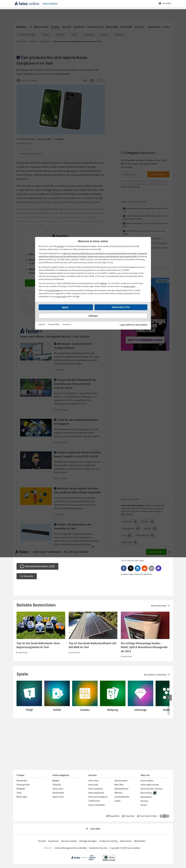Screen dimensions: 186x868
Task: Click Agree in cookie consent dialog
Action: [x=66, y=307]
